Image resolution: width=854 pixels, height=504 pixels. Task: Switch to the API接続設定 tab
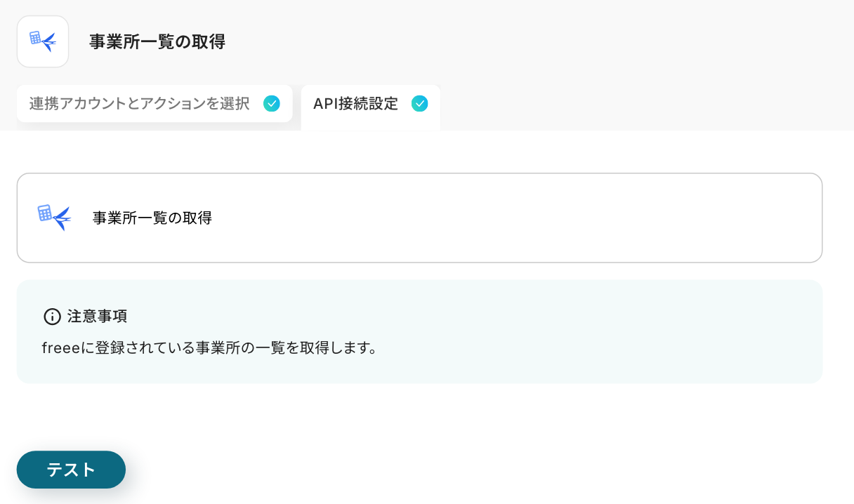(x=355, y=104)
